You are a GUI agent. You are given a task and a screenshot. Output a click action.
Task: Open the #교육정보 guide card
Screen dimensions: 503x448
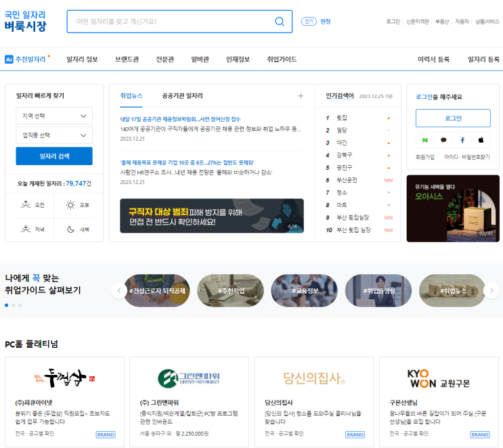pyautogui.click(x=305, y=290)
